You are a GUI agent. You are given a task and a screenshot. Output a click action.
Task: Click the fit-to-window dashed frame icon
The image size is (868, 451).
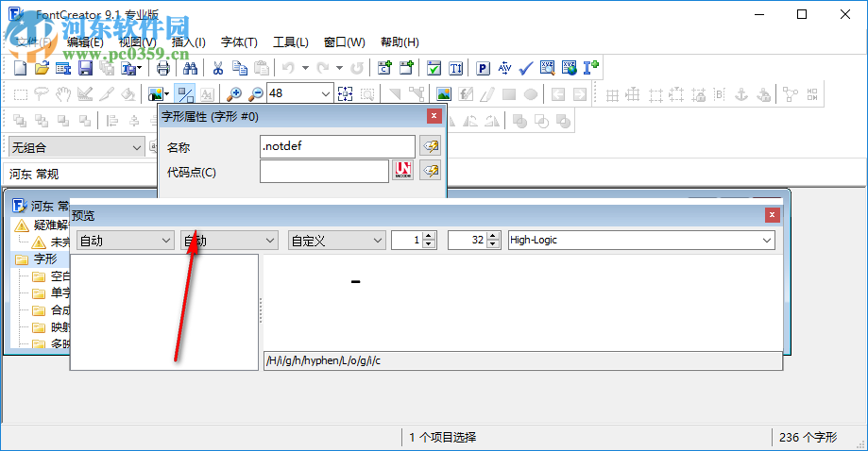(346, 94)
